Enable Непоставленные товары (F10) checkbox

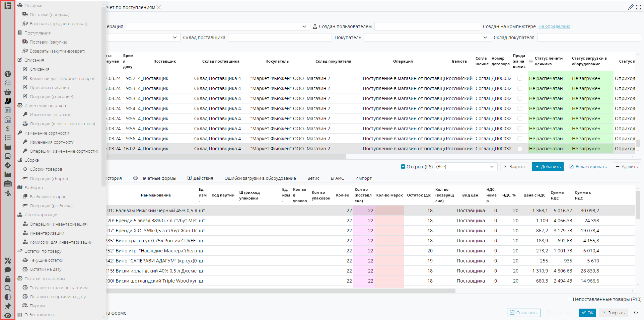(569, 299)
